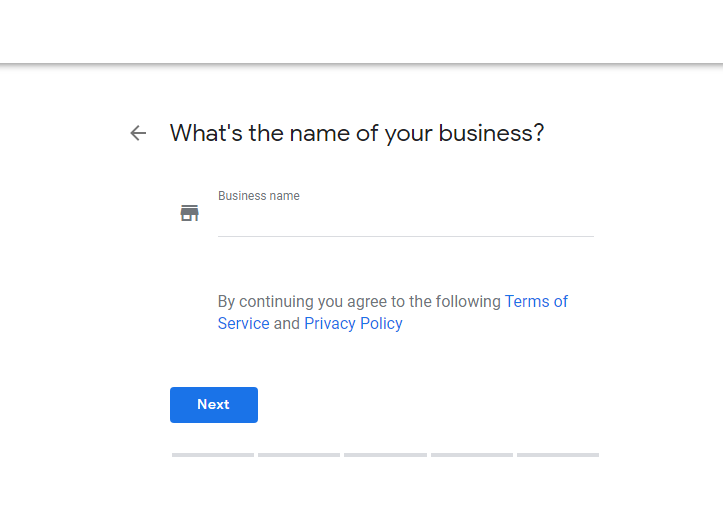Image resolution: width=723 pixels, height=507 pixels.
Task: Select the first progress step segment
Action: coord(213,455)
